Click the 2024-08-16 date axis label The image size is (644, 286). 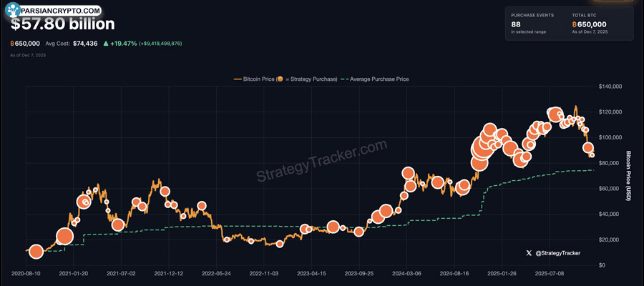pos(454,273)
